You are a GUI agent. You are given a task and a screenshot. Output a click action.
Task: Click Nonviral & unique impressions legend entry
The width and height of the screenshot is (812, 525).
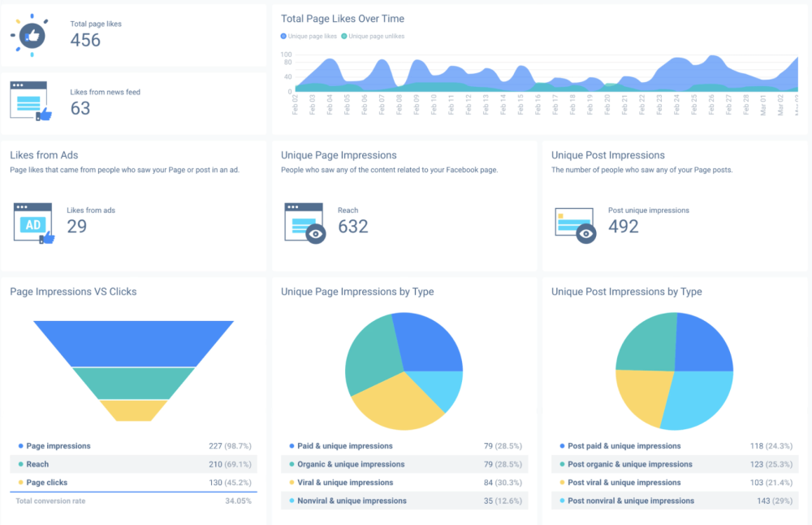tap(352, 501)
